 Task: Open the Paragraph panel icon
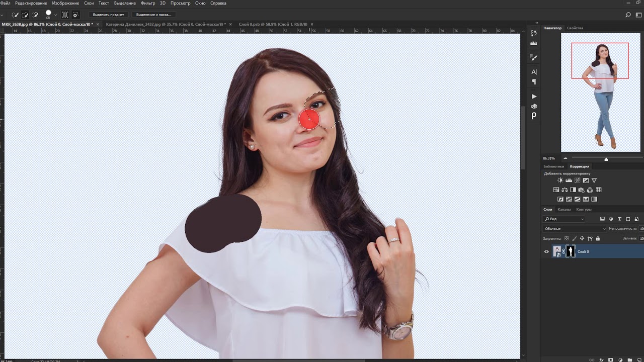534,81
